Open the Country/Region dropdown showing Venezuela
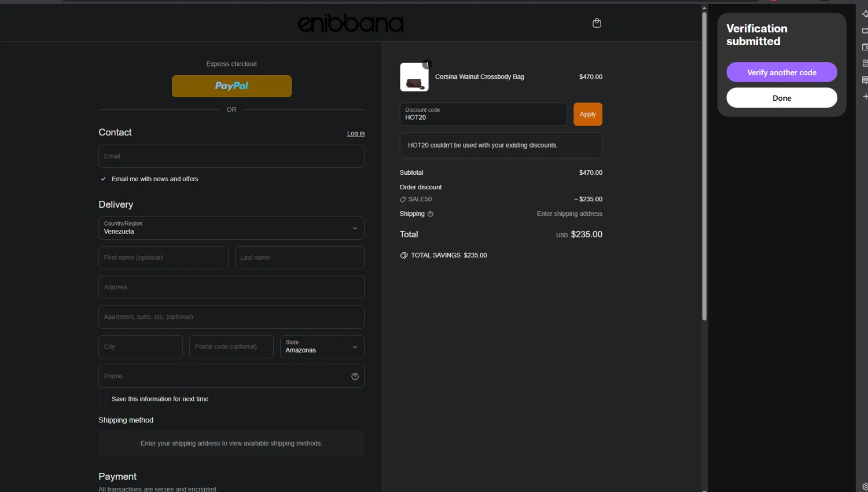 [231, 228]
